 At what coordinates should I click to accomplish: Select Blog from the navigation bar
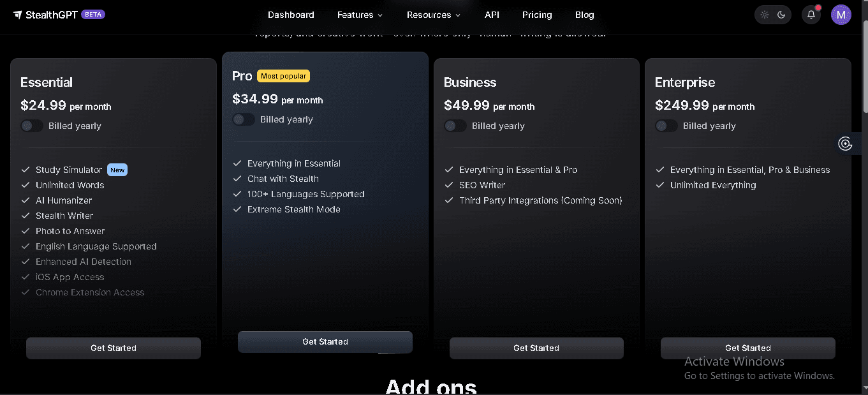tap(584, 14)
